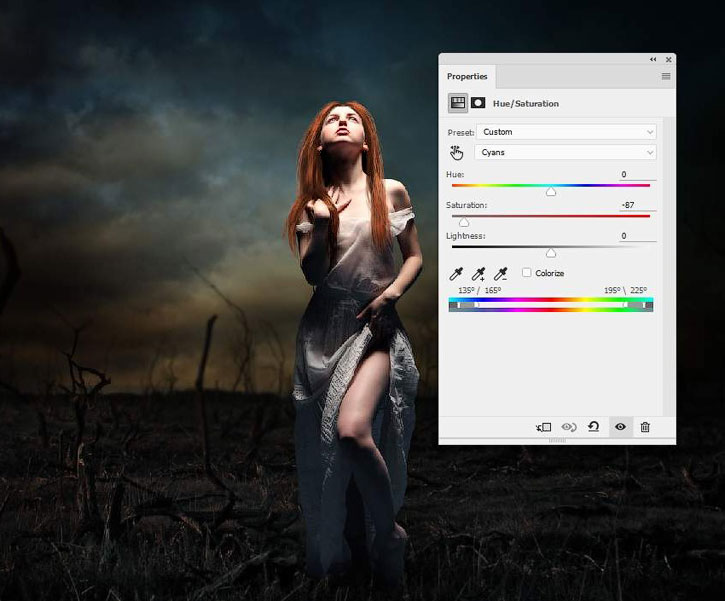Click the Saturation slider handle

(464, 222)
